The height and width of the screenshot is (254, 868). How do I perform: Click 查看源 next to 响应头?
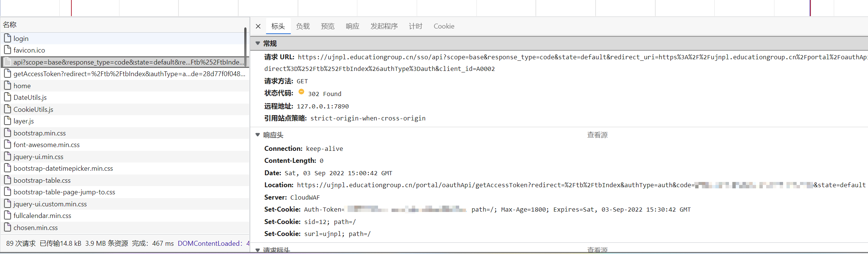597,135
